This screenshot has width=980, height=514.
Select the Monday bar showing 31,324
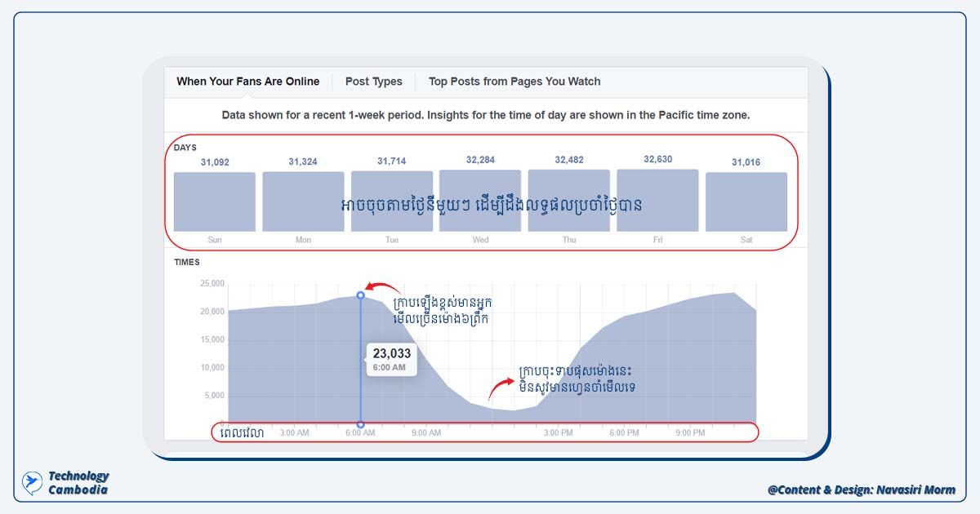pos(303,202)
